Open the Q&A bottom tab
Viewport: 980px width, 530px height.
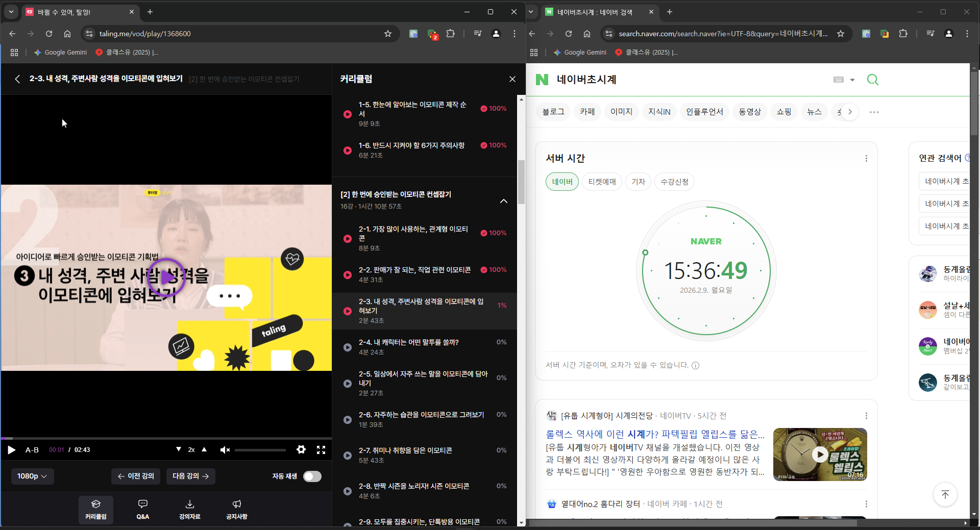pyautogui.click(x=143, y=510)
